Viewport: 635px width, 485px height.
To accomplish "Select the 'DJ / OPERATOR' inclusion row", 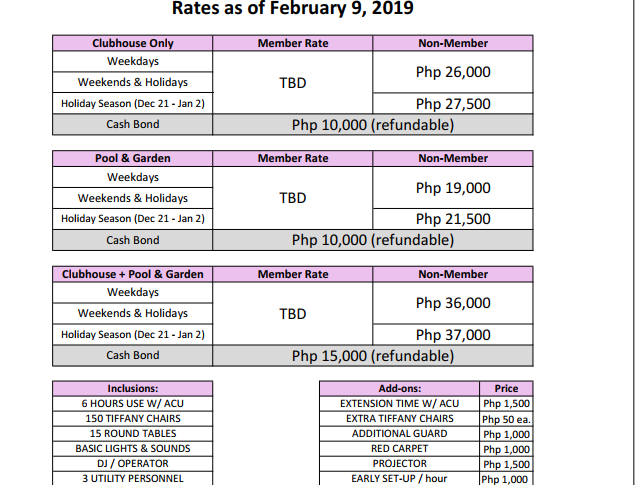I will 133,464.
